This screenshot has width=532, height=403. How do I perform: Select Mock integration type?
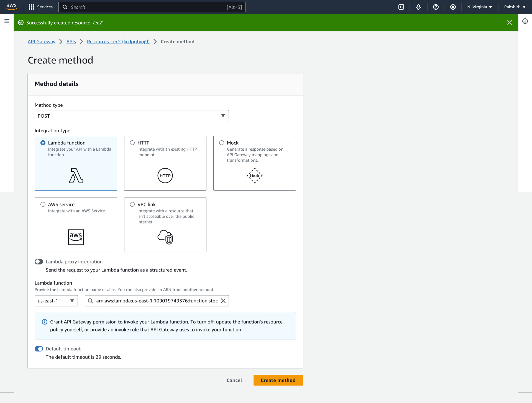click(x=222, y=143)
